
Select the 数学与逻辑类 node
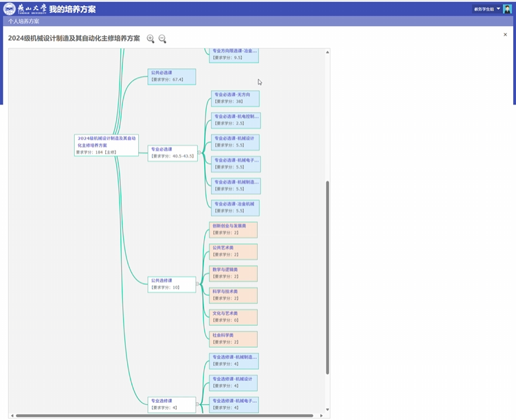[x=234, y=274]
